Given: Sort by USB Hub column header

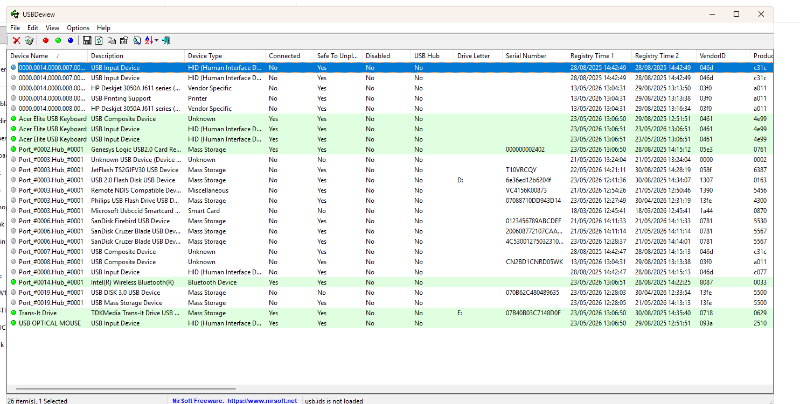Looking at the screenshot, I should (x=432, y=56).
